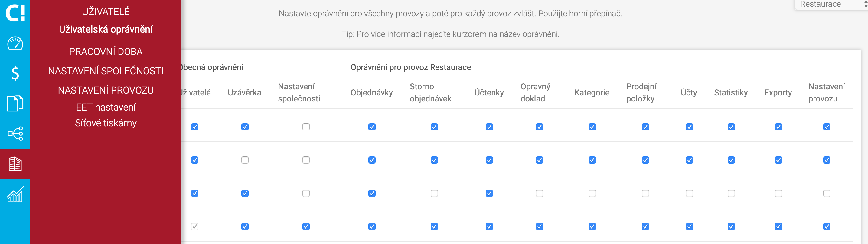
Task: Go to EET nastavení link
Action: (106, 108)
